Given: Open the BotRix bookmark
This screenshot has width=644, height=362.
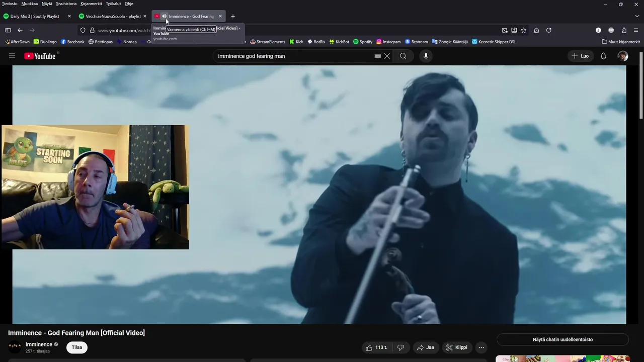Looking at the screenshot, I should tap(316, 42).
